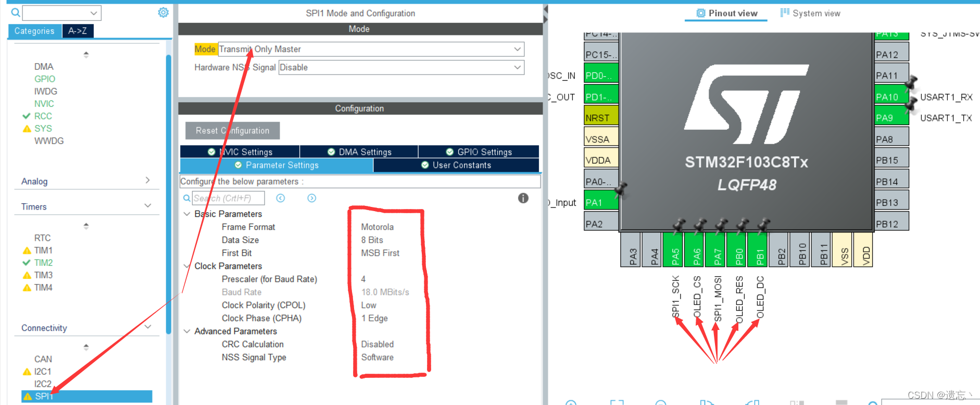Screen dimensions: 980x405
Task: Open the GPIO Settings tab
Action: pyautogui.click(x=479, y=152)
